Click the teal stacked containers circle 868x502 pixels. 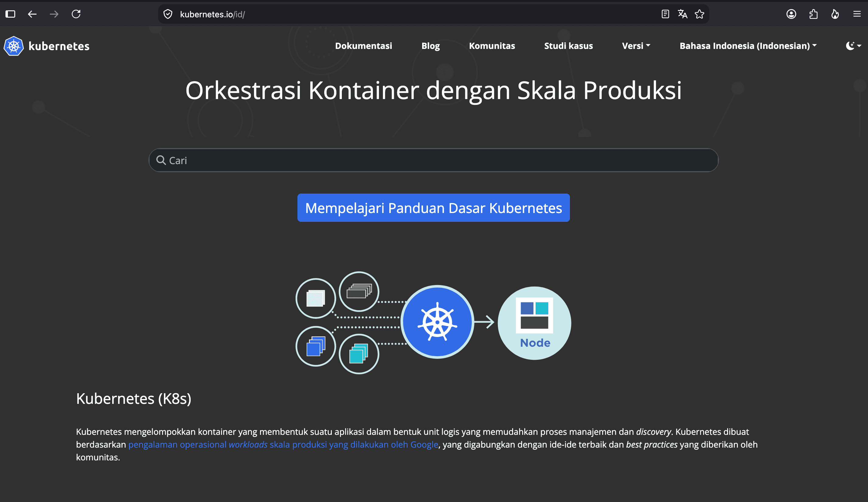tap(359, 354)
